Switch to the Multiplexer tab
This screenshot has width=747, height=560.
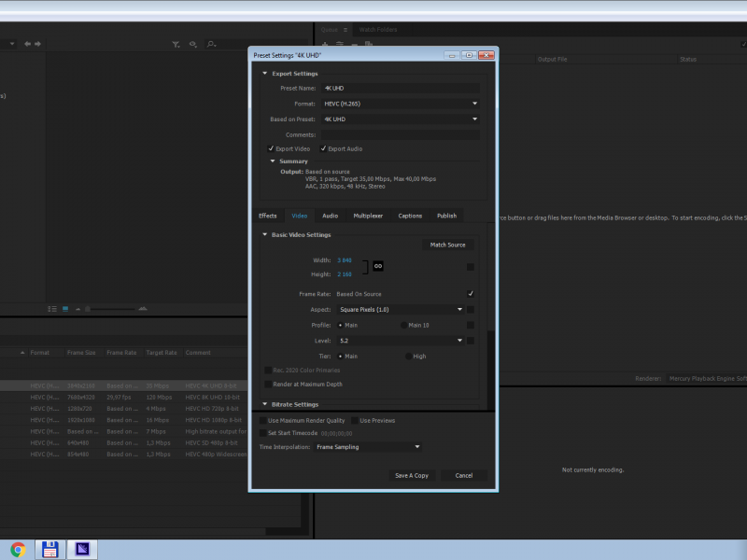click(x=368, y=216)
